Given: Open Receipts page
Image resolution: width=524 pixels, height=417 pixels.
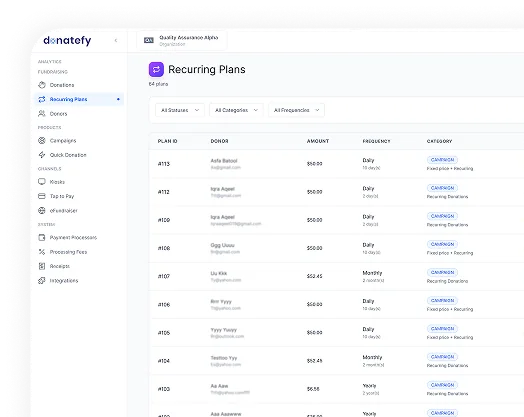Looking at the screenshot, I should [x=60, y=266].
